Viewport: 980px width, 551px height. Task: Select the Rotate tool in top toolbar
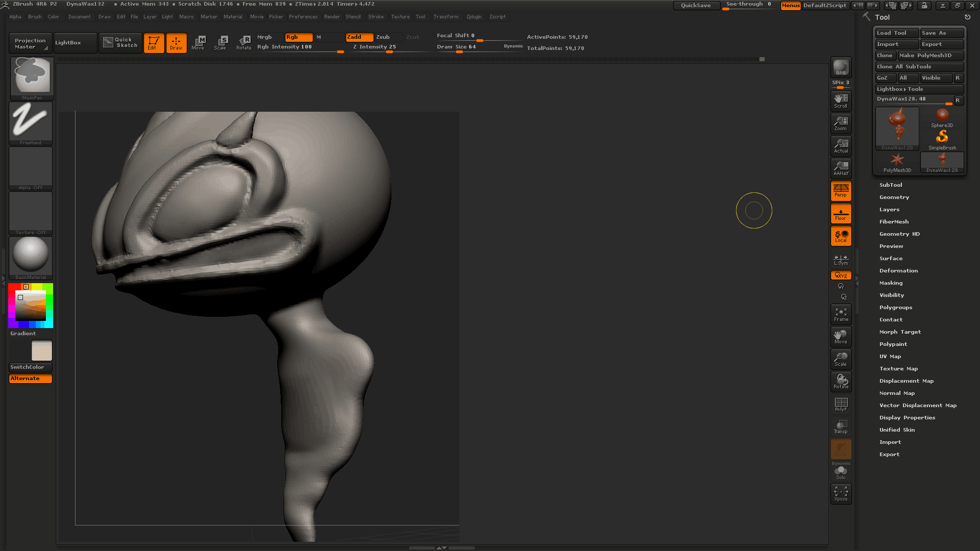pos(244,42)
